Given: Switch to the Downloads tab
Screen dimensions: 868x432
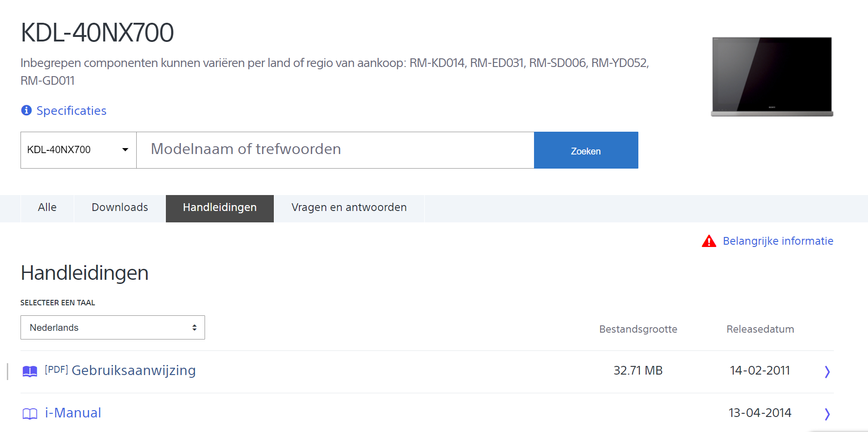Looking at the screenshot, I should tap(120, 208).
